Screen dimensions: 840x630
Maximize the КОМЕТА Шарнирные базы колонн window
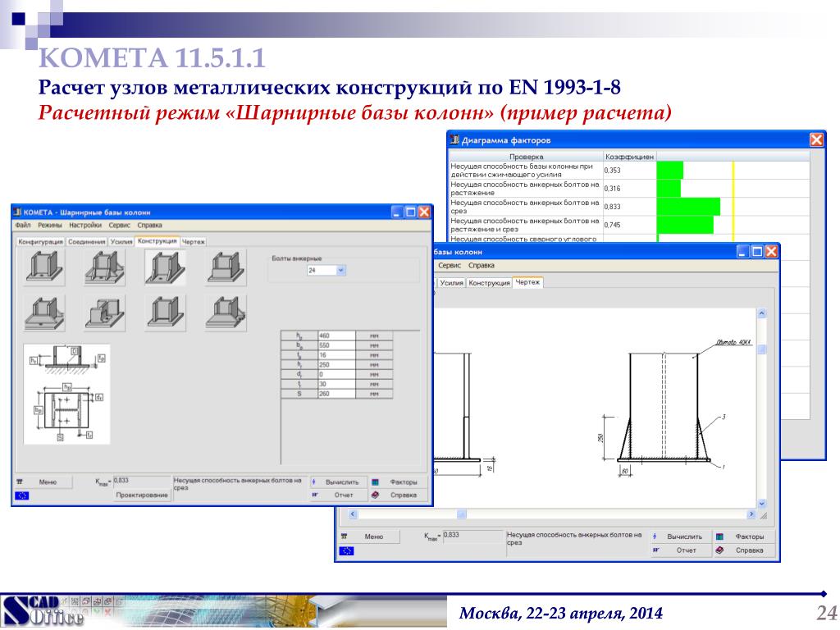click(x=410, y=212)
